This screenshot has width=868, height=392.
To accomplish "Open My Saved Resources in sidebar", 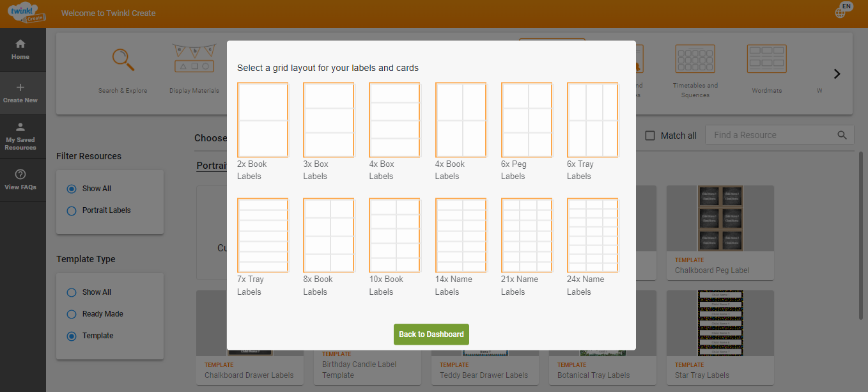I will point(20,136).
